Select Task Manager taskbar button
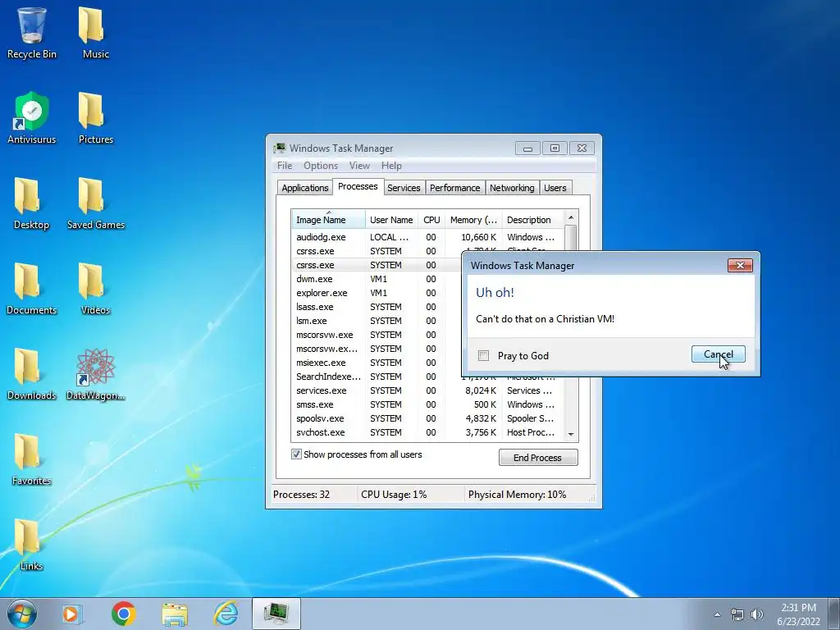 click(276, 614)
